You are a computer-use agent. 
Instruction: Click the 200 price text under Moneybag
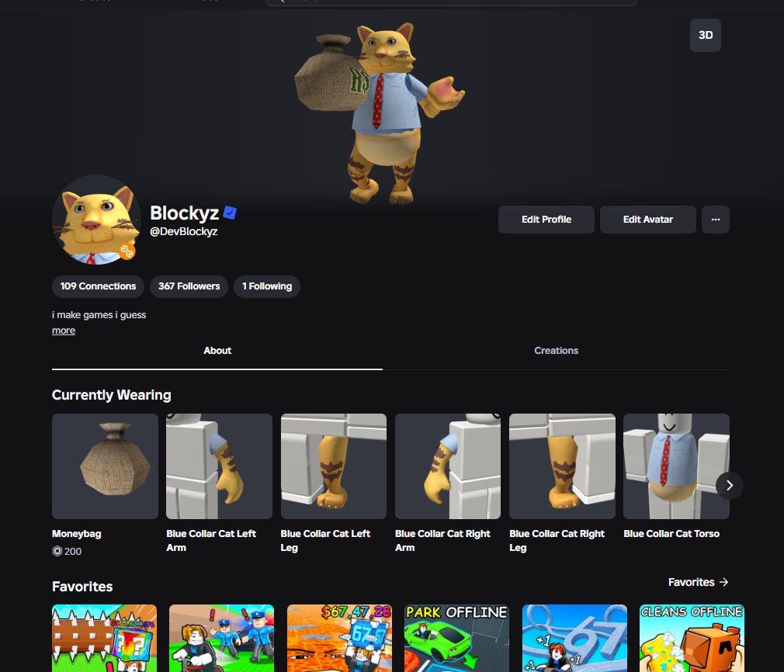(73, 551)
